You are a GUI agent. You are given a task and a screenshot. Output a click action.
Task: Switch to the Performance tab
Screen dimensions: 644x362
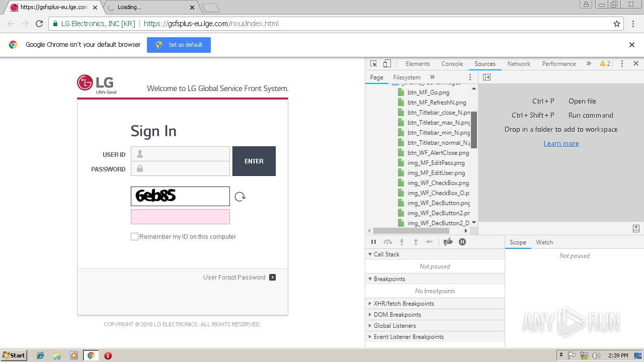click(559, 64)
